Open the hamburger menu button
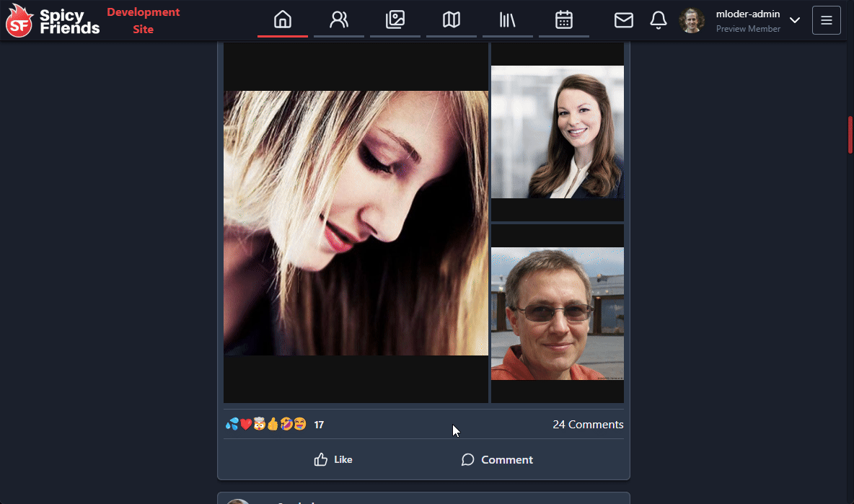This screenshot has width=854, height=504. pyautogui.click(x=827, y=20)
